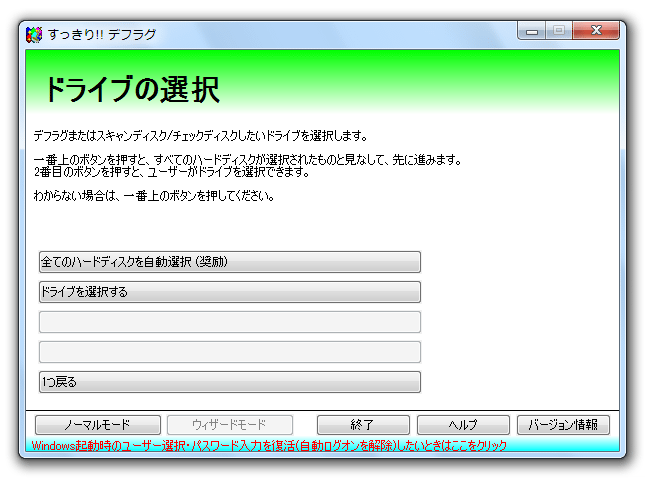Go back with the 1つ戻る button
Viewport: 648px width, 480px height.
[x=230, y=382]
